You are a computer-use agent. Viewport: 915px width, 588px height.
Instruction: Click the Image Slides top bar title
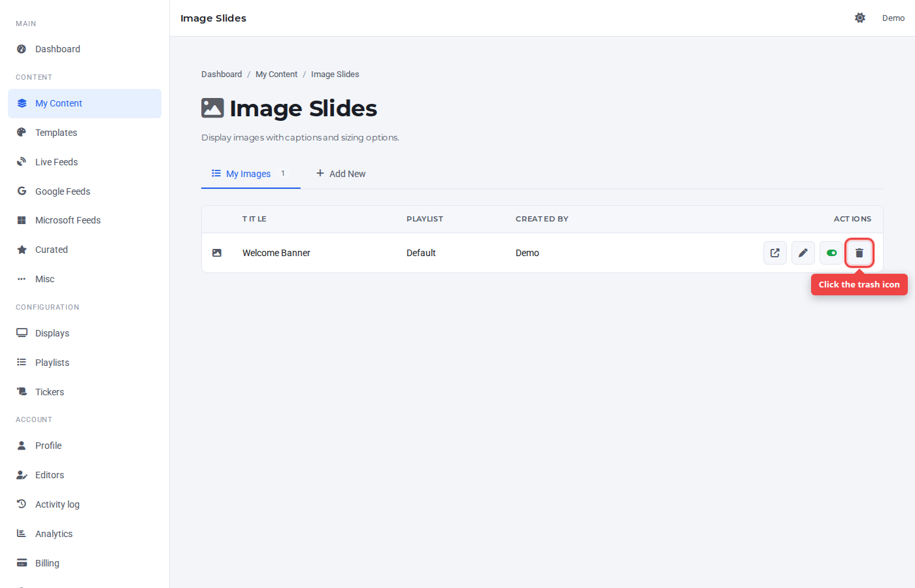tap(213, 18)
